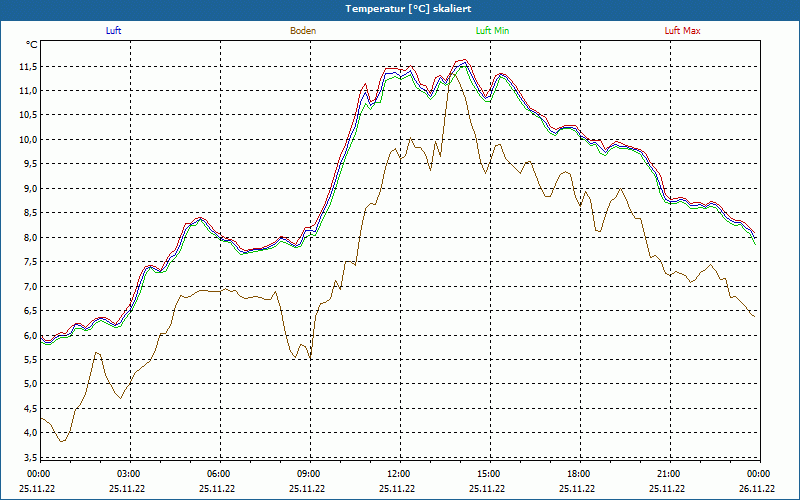Click the 09:00 time axis label
This screenshot has height=500, width=800.
311,474
